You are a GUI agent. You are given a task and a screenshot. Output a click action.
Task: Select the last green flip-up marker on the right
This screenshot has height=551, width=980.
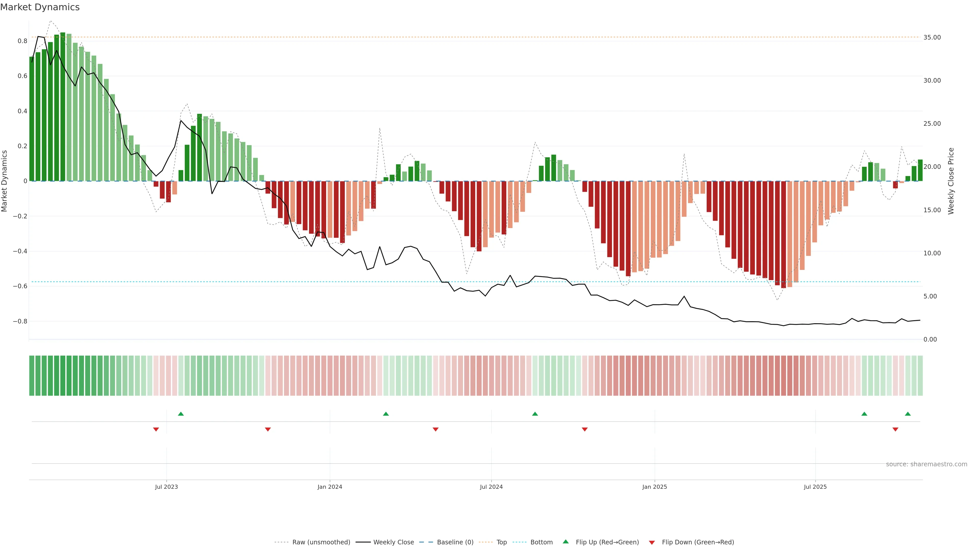coord(908,414)
